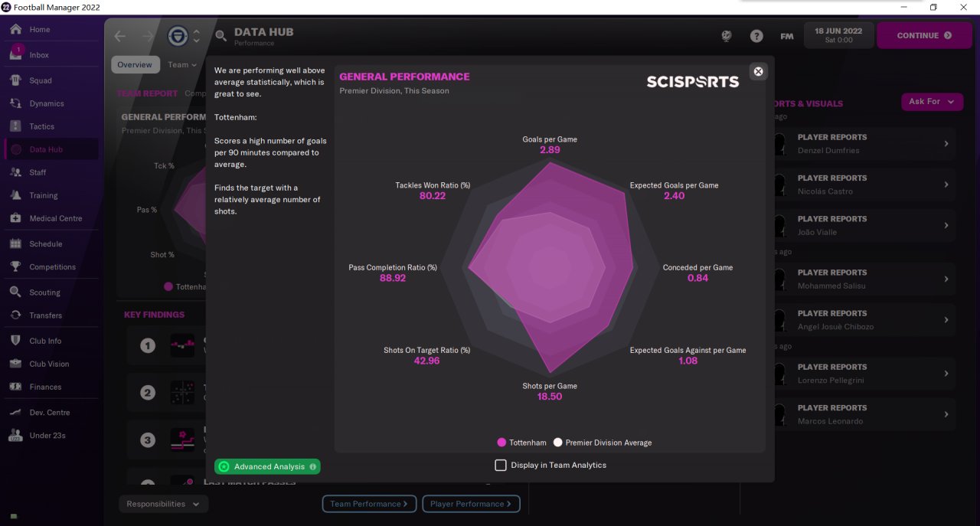Screen dimensions: 980x526
Task: Open Team Performance link button
Action: [x=369, y=504]
